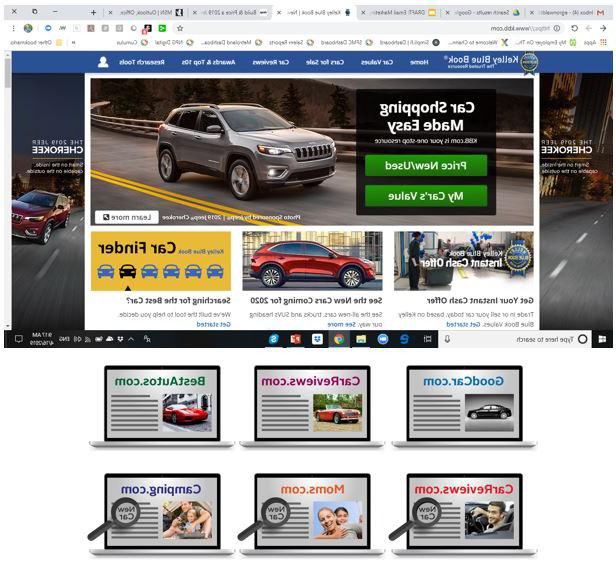The height and width of the screenshot is (562, 616).
Task: Open the red SUV New Cars thumbnail
Action: (x=312, y=261)
